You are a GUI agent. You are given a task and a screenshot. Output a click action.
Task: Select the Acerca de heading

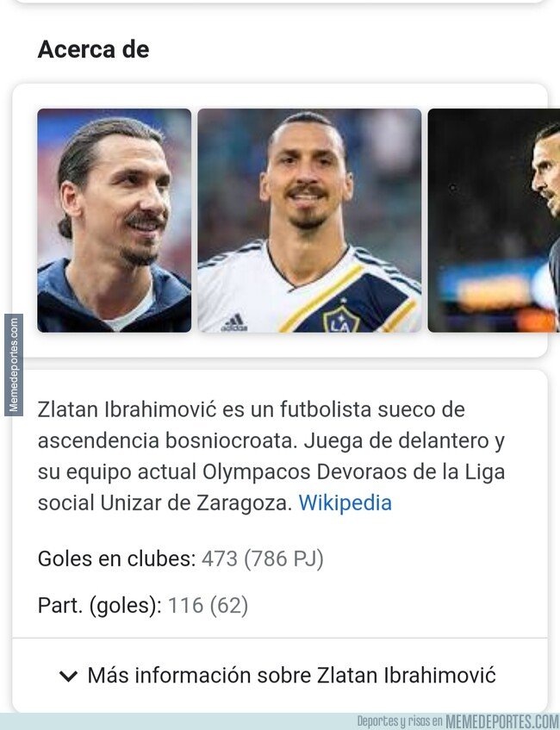94,49
